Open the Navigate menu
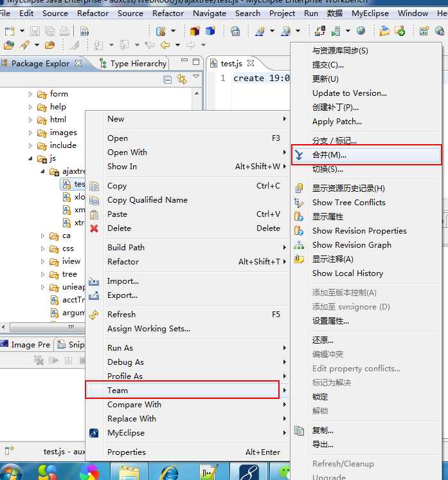The width and height of the screenshot is (448, 480). pyautogui.click(x=210, y=14)
